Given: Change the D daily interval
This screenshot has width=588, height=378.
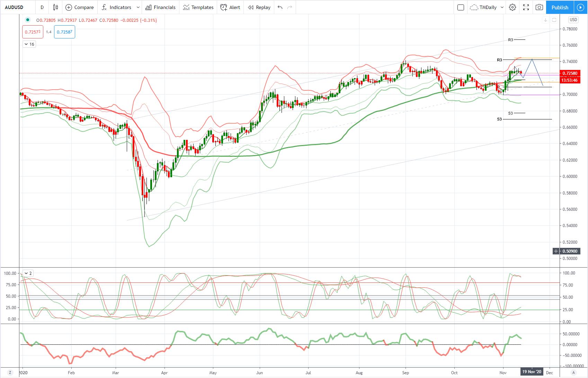Looking at the screenshot, I should pos(42,7).
